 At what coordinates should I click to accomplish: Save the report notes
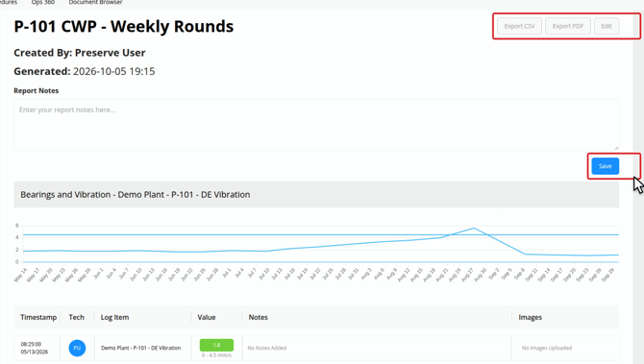(605, 166)
